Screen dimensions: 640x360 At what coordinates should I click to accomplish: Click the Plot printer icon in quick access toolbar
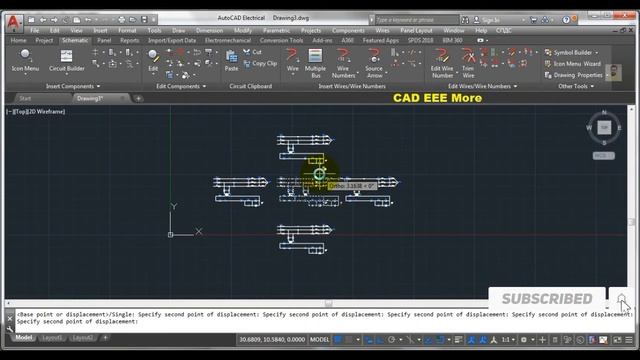tap(122, 20)
